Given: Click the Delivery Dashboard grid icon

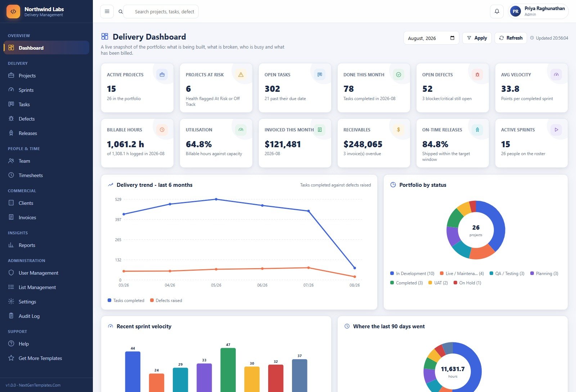Looking at the screenshot, I should coord(105,36).
